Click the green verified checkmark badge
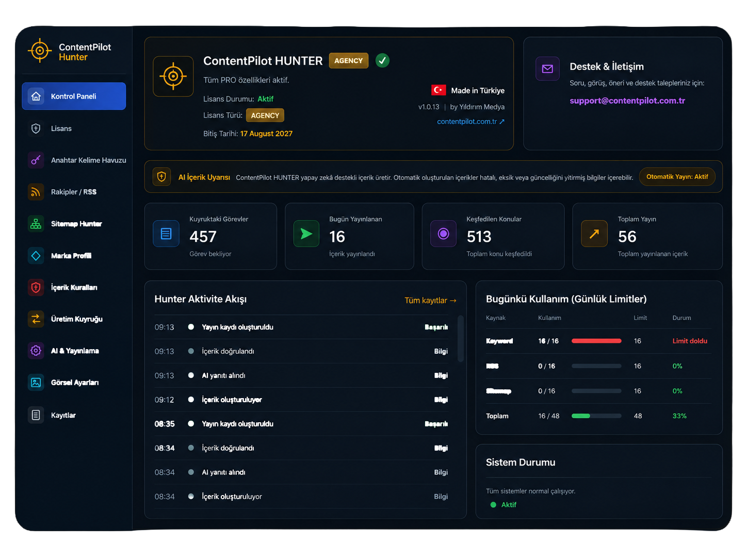This screenshot has height=560, width=747. (382, 61)
